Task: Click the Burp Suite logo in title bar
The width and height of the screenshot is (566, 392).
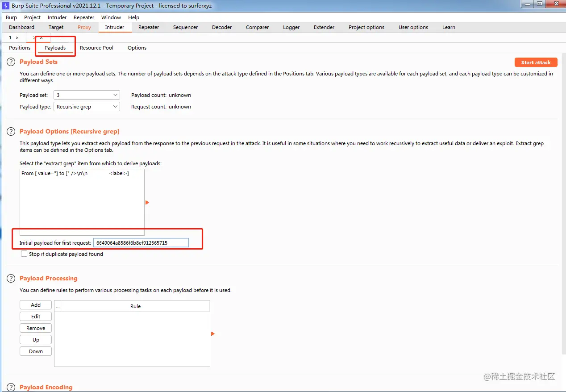Action: point(6,6)
